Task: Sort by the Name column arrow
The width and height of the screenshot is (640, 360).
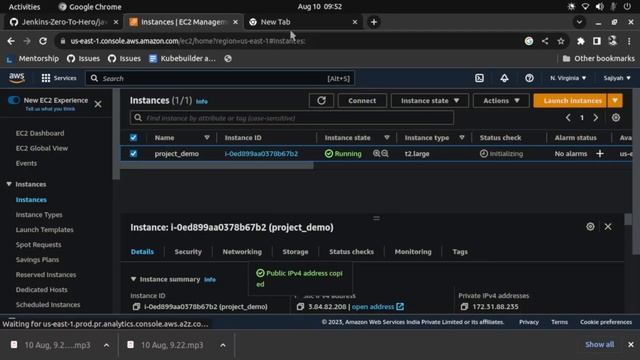Action: tap(207, 138)
